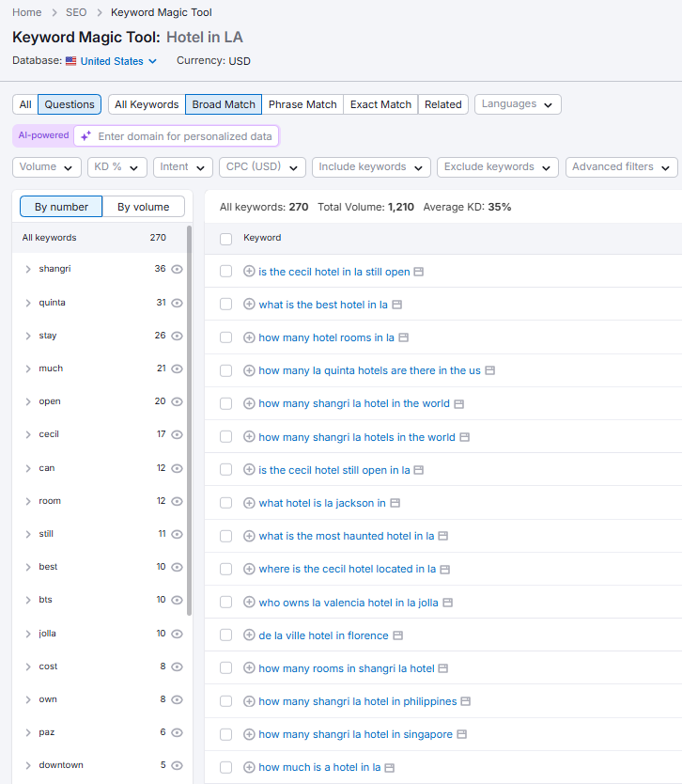The image size is (682, 784).
Task: Open the SEO breadcrumb link
Action: pyautogui.click(x=76, y=12)
